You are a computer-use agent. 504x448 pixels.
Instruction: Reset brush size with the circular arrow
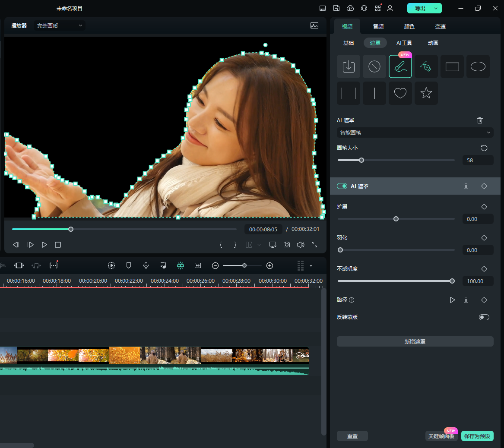[484, 148]
